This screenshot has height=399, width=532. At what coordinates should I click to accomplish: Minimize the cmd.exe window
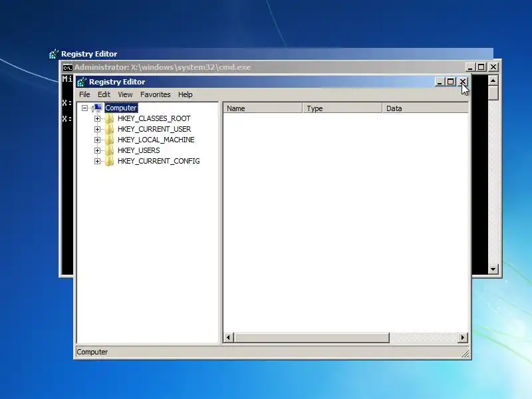(x=470, y=67)
